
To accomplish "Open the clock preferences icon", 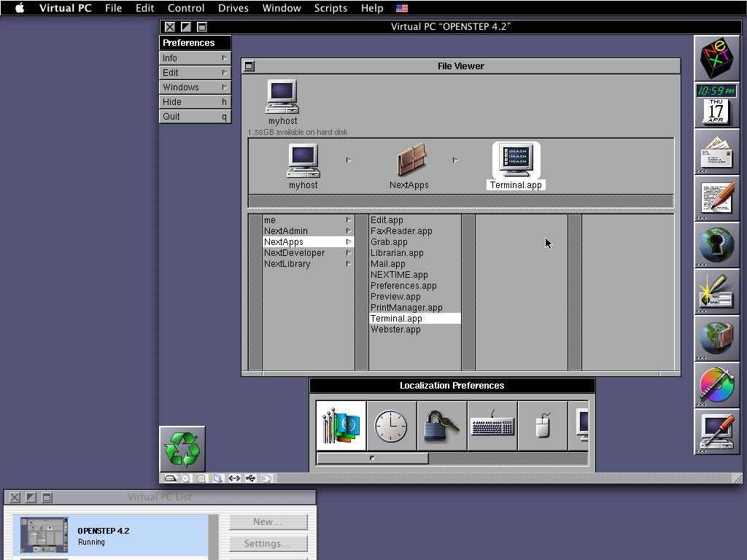I will click(391, 425).
